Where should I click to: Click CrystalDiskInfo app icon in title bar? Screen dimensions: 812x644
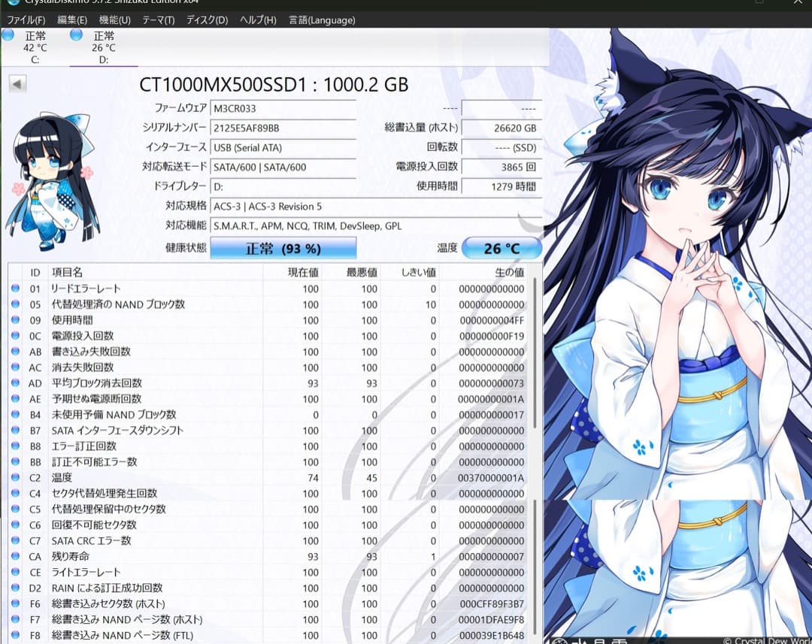click(x=13, y=2)
